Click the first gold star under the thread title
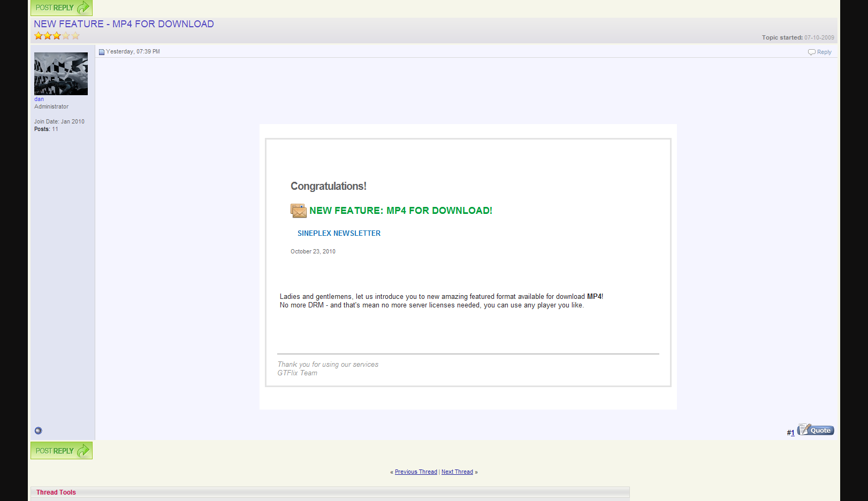 pyautogui.click(x=38, y=36)
